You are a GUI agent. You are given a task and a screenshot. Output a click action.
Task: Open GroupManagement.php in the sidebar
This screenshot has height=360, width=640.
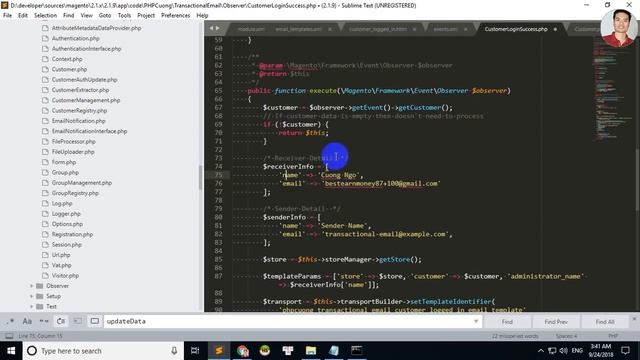[x=82, y=183]
